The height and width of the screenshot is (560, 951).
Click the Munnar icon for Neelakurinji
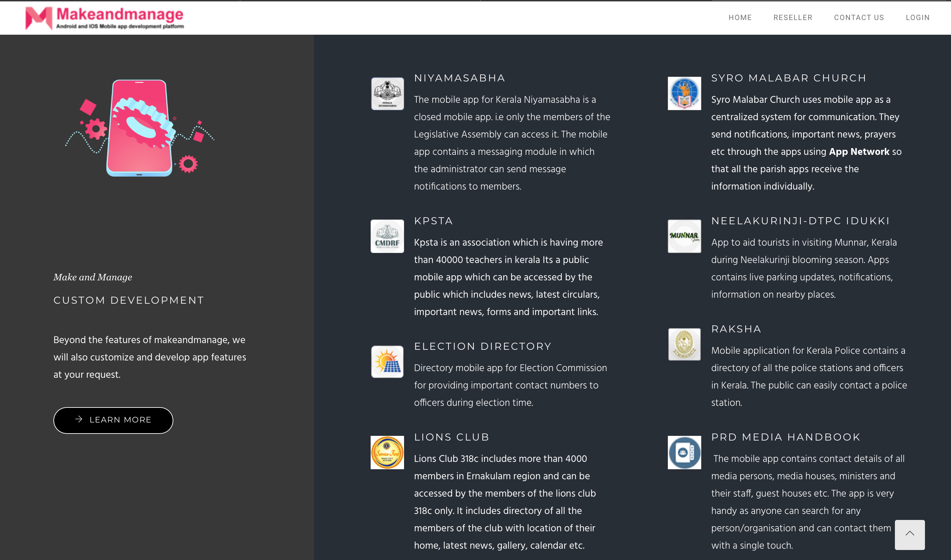pyautogui.click(x=684, y=236)
